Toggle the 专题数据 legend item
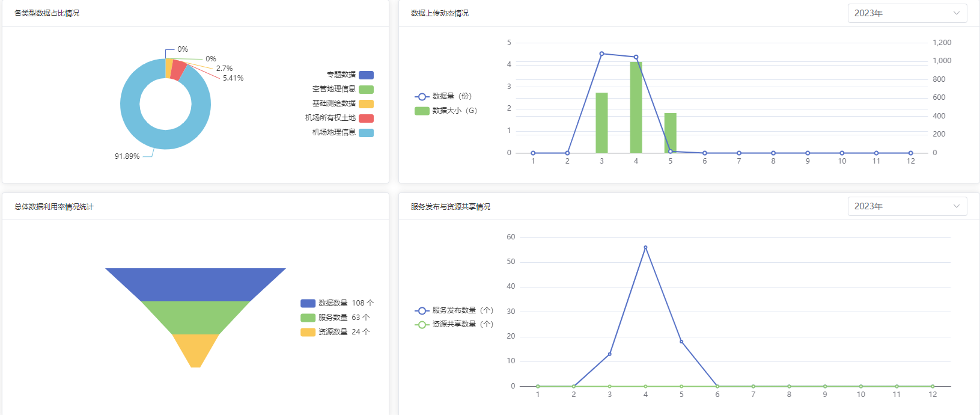980x415 pixels. 366,75
